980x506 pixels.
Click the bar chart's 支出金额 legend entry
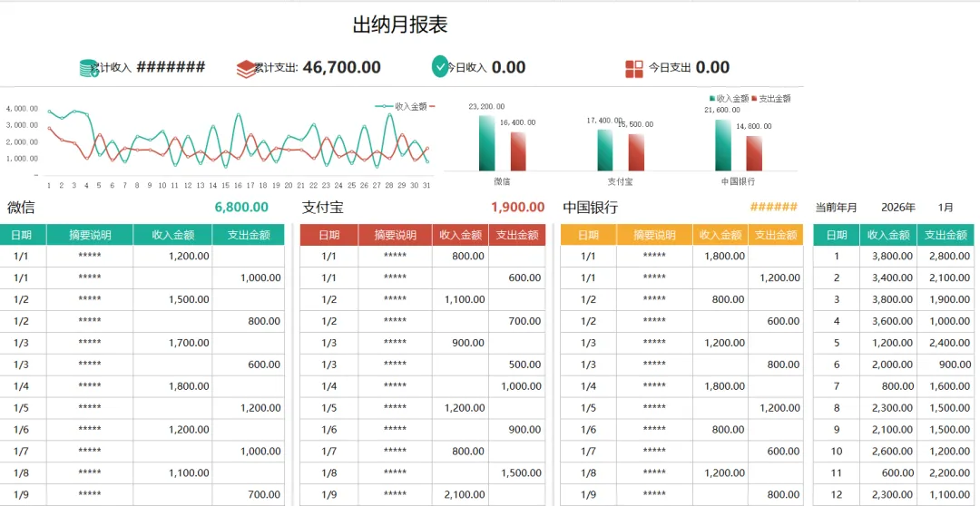(x=770, y=98)
